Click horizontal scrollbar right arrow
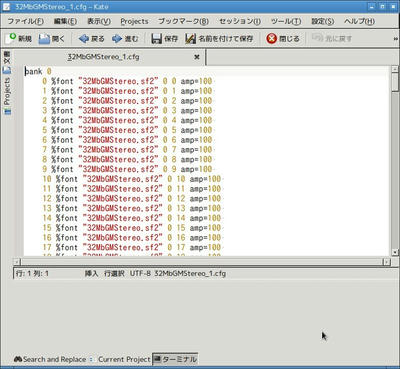This screenshot has width=400, height=369. (386, 262)
